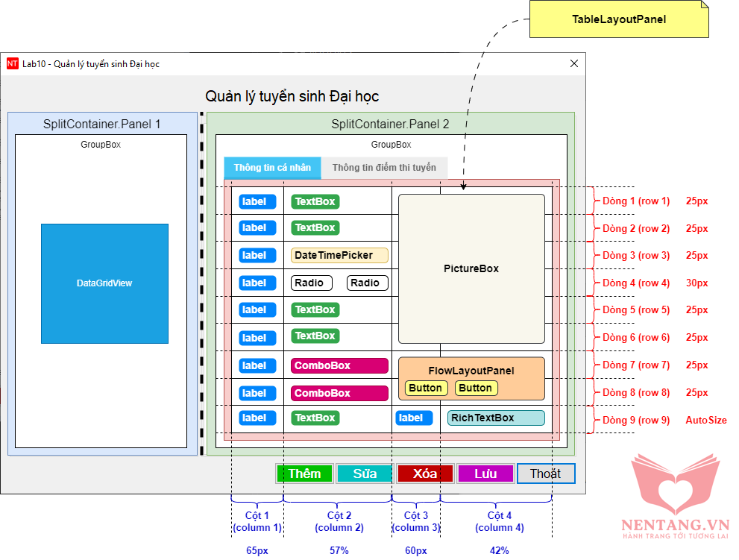Image resolution: width=739 pixels, height=560 pixels.
Task: Switch to Thông tin cá nhân tab
Action: tap(272, 168)
